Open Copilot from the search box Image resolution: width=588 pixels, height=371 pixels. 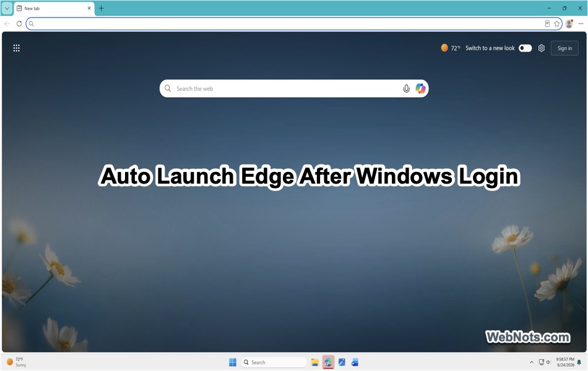pyautogui.click(x=420, y=88)
